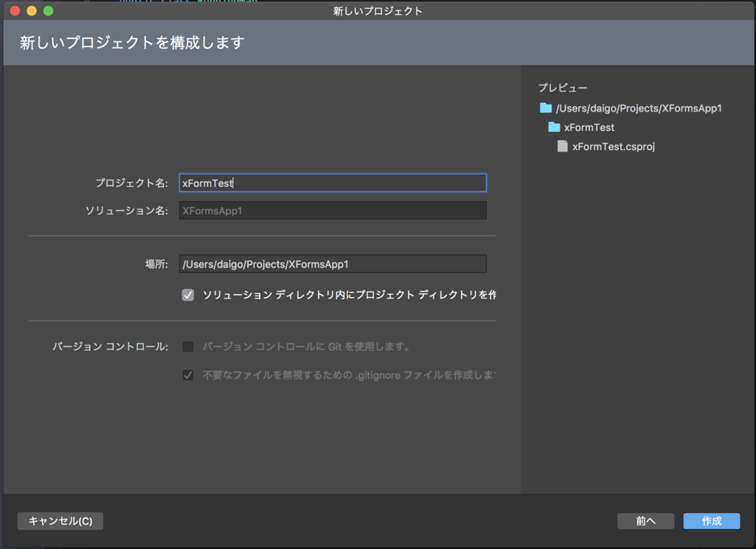Click the 場所 path field
The width and height of the screenshot is (756, 549).
tap(332, 264)
